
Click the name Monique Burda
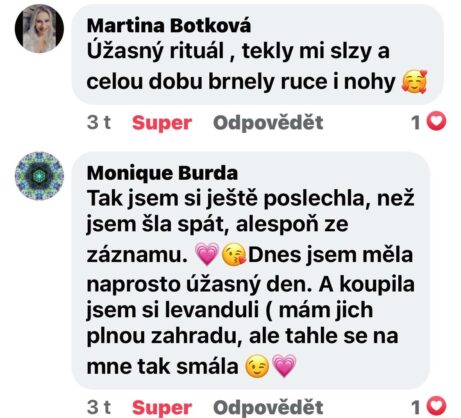(162, 173)
